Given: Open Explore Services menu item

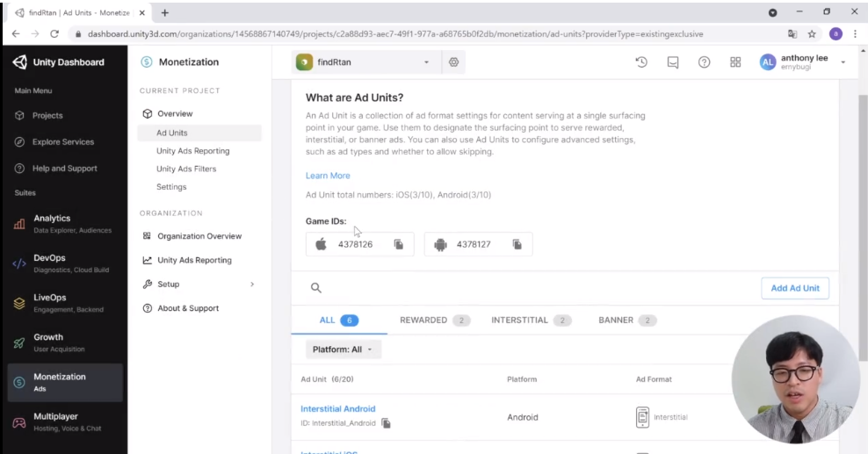Looking at the screenshot, I should (62, 142).
